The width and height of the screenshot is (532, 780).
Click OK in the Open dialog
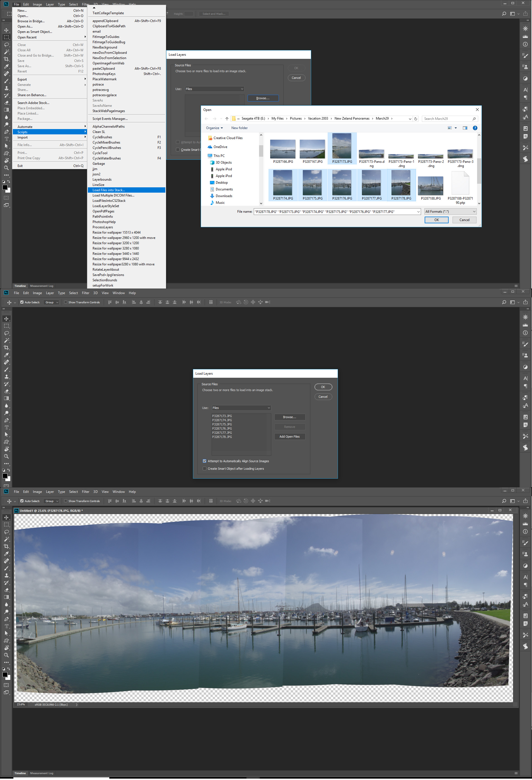436,220
